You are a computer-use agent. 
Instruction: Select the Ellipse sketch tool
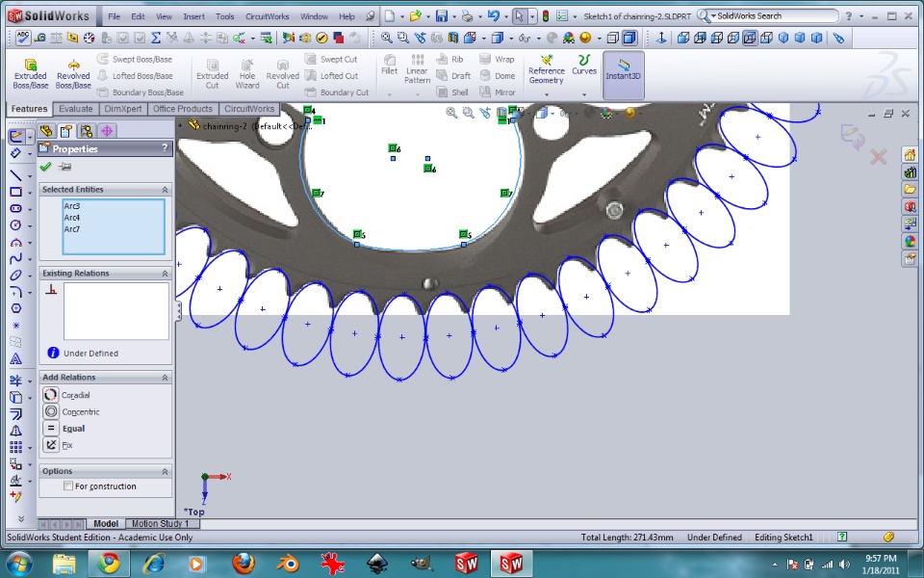click(x=16, y=275)
